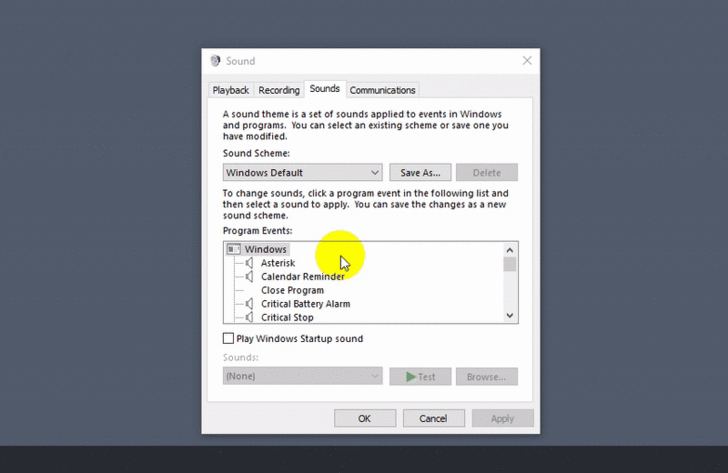Viewport: 728px width, 473px height.
Task: Open the Communications tab
Action: click(x=383, y=90)
